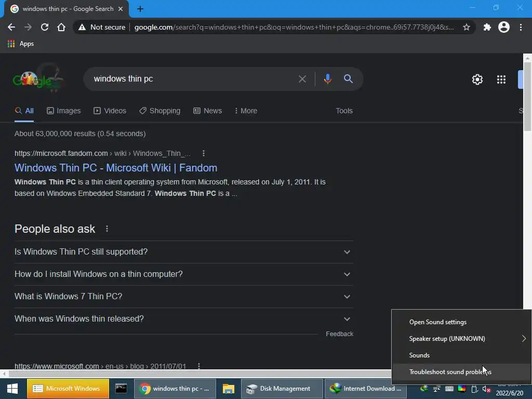Switch to the All results tab
Screen dimensions: 532x399
[24, 111]
